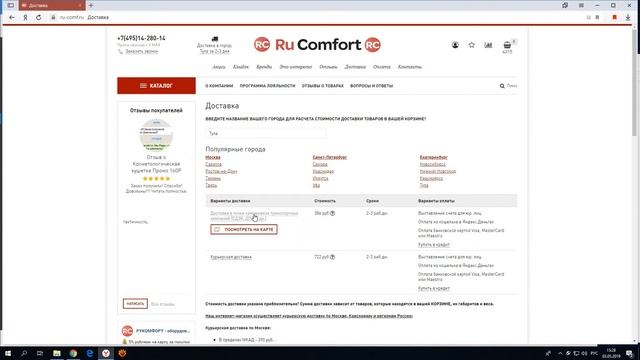Open the compare chart icon in header
Image resolution: width=640 pixels, height=360 pixels.
click(x=488, y=45)
